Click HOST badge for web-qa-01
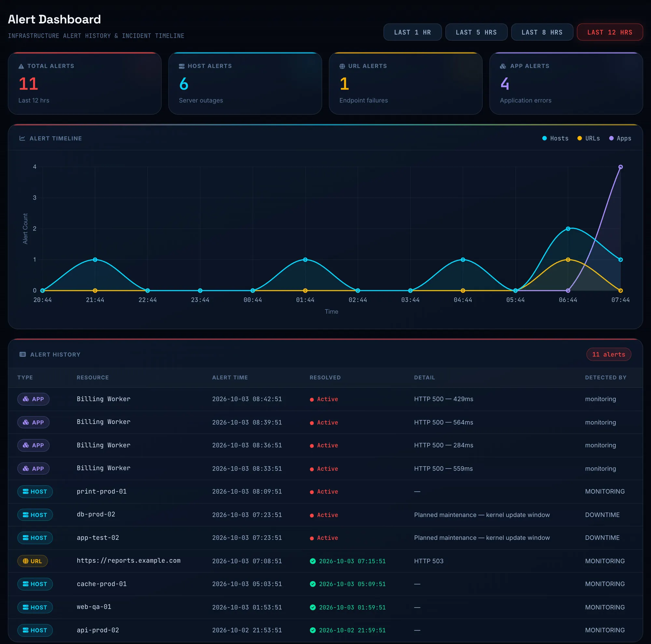The image size is (651, 644). pyautogui.click(x=35, y=607)
